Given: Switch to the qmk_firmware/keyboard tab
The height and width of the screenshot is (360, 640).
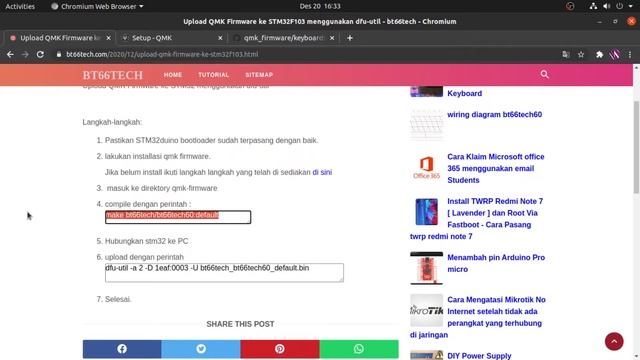Looking at the screenshot, I should 284,38.
